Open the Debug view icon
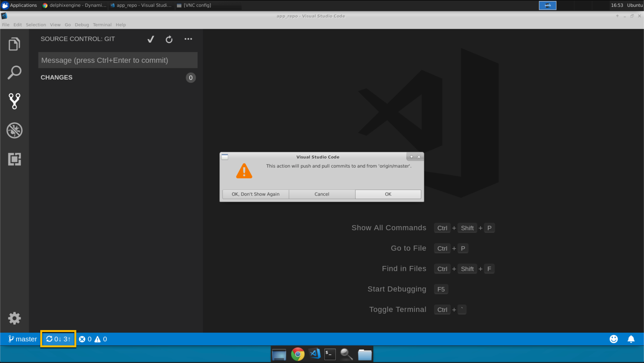644x363 pixels. pos(14,131)
